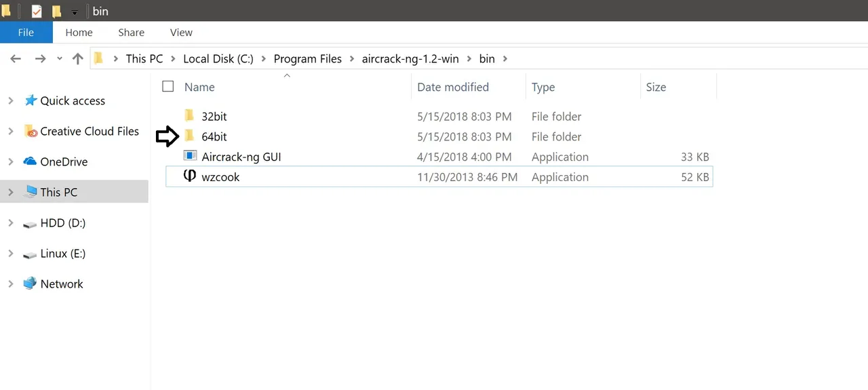
Task: Expand the chevron after bin breadcrumb
Action: (505, 59)
